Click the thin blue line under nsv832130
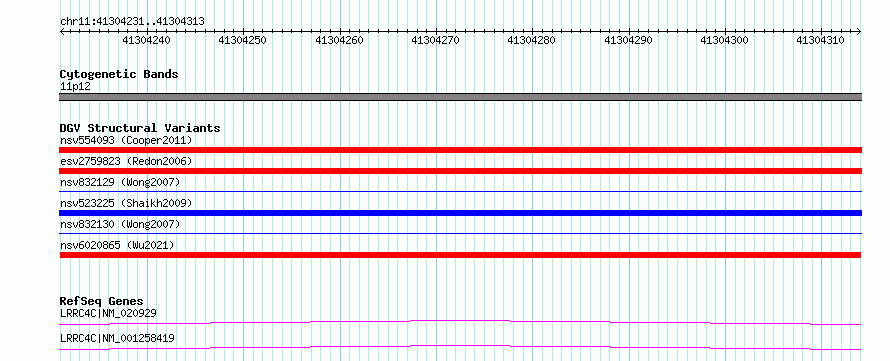 coord(460,233)
